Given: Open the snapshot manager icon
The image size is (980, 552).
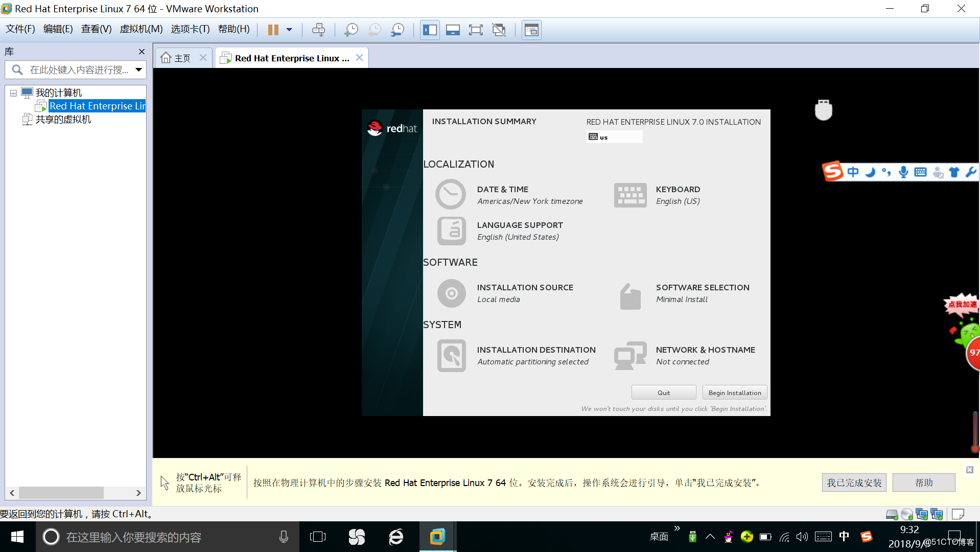Looking at the screenshot, I should point(398,30).
